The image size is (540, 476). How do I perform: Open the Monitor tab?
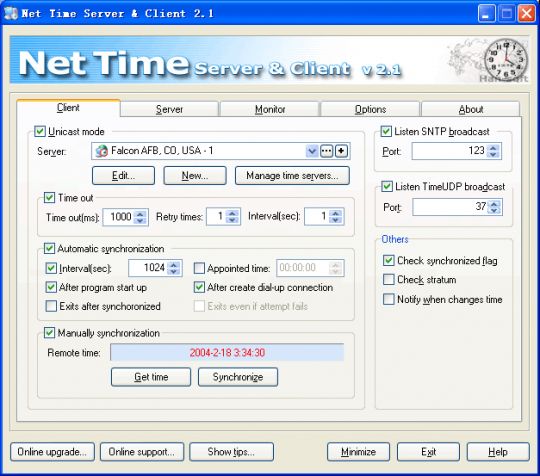(270, 109)
